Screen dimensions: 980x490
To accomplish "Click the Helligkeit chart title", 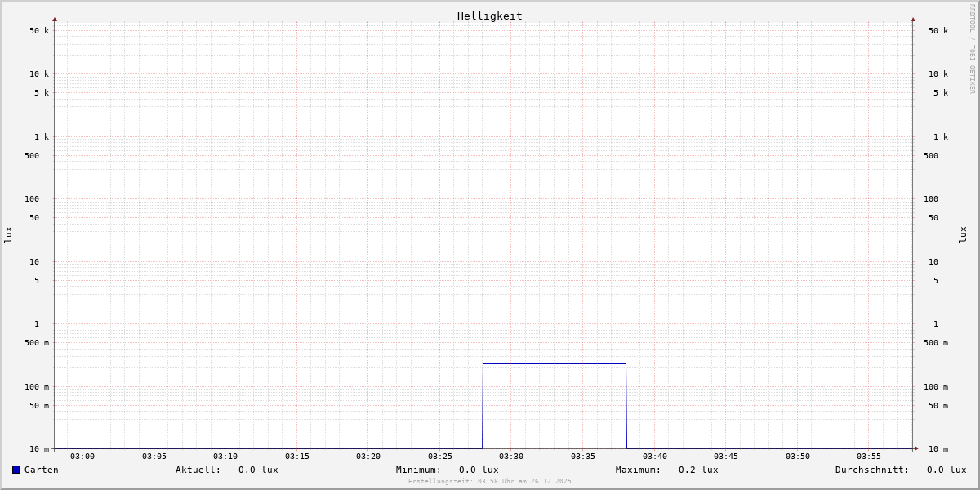I will tap(490, 16).
